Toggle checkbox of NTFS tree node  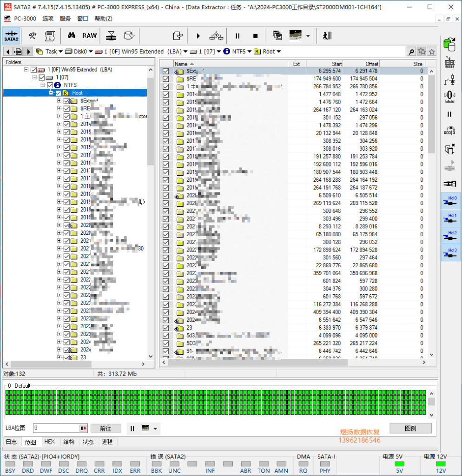tap(50, 85)
